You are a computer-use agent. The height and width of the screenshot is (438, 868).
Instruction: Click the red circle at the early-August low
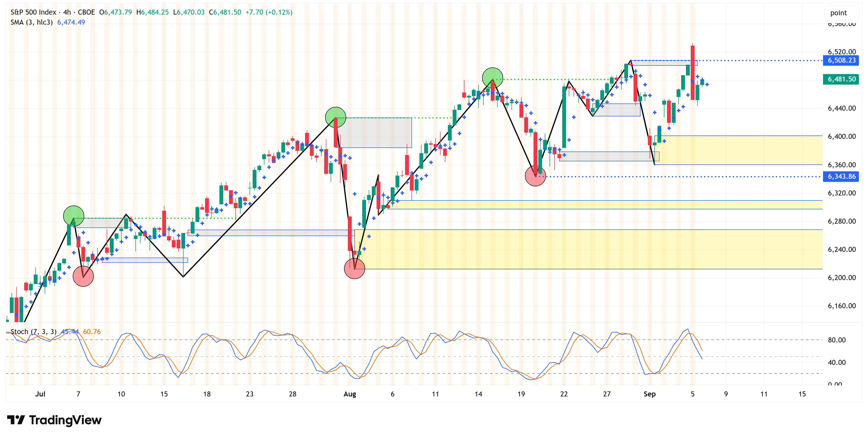click(354, 268)
